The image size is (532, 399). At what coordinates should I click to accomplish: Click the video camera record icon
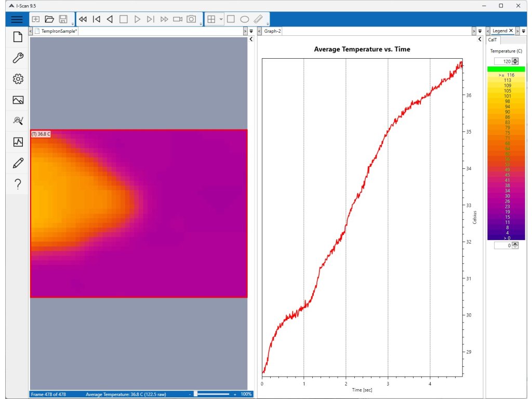(178, 19)
